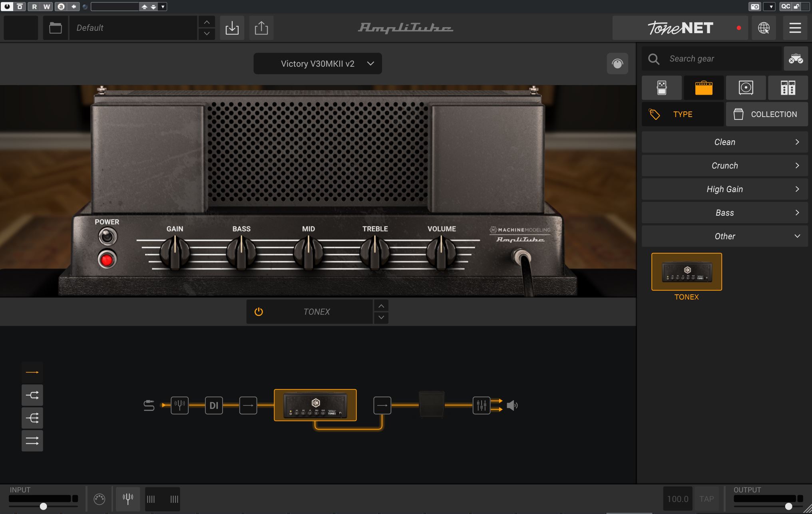This screenshot has width=812, height=514.
Task: Expand the Crunch amp category
Action: coord(724,165)
